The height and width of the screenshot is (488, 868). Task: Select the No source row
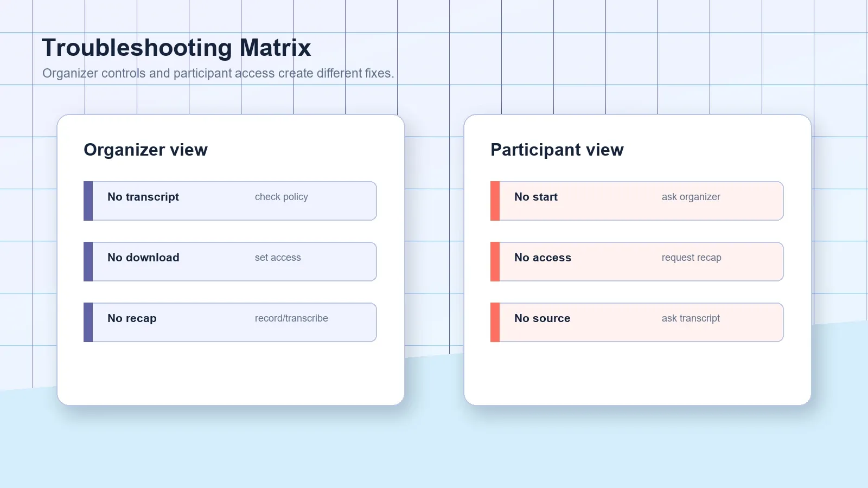[x=637, y=323]
